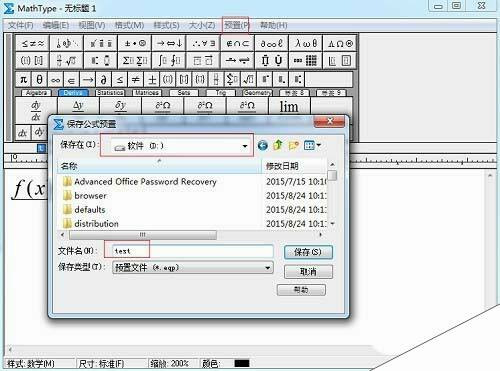Insert the not-equal sign from small bar
This screenshot has width=500, height=371.
point(135,79)
